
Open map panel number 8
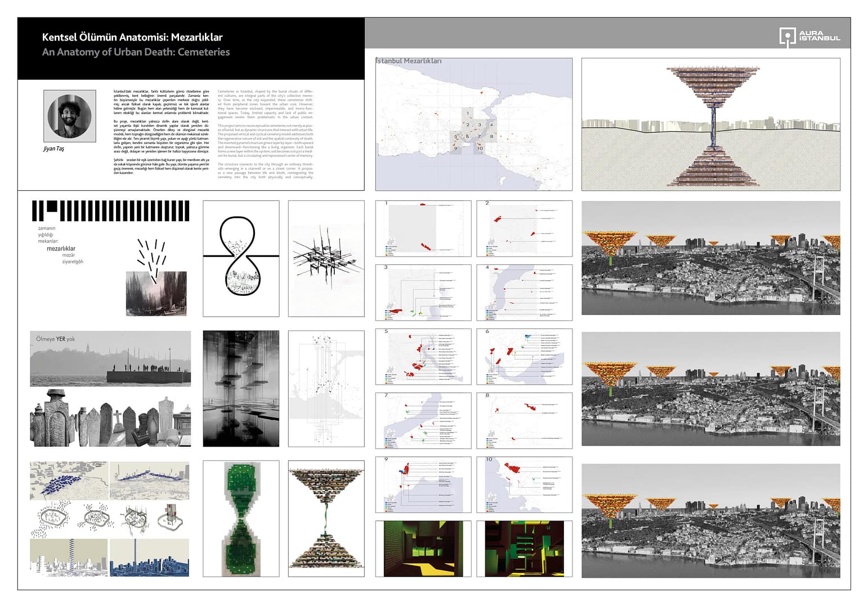click(524, 420)
